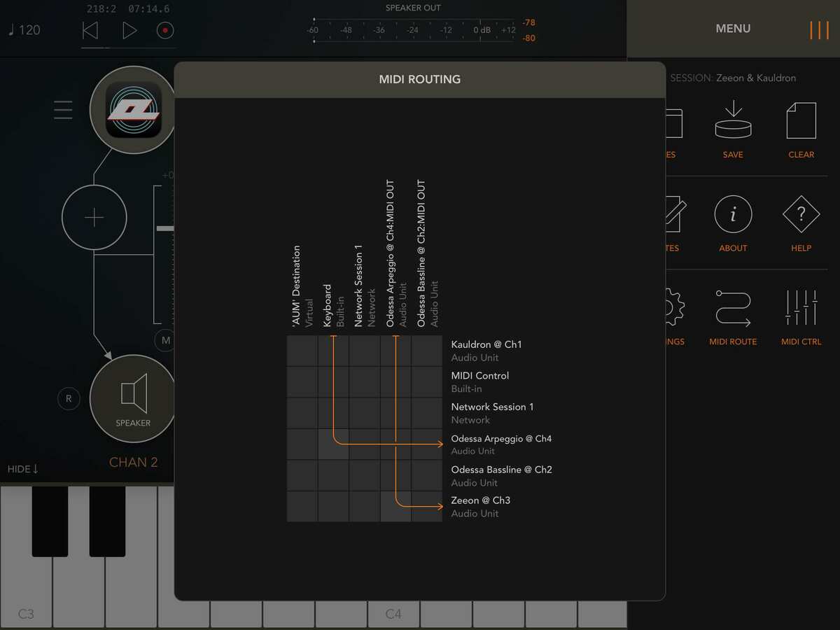The width and height of the screenshot is (840, 630).
Task: Toggle the M mute button
Action: pyautogui.click(x=165, y=340)
